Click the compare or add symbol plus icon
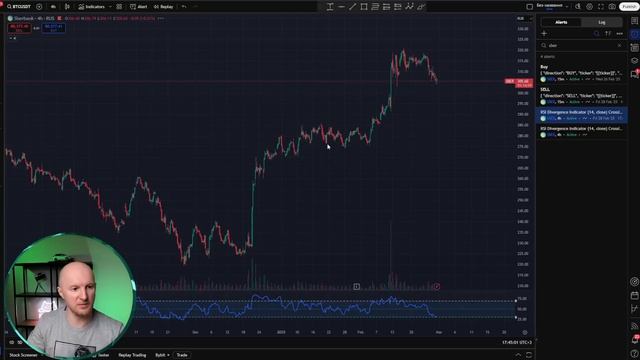This screenshot has height=360, width=640. tap(39, 7)
